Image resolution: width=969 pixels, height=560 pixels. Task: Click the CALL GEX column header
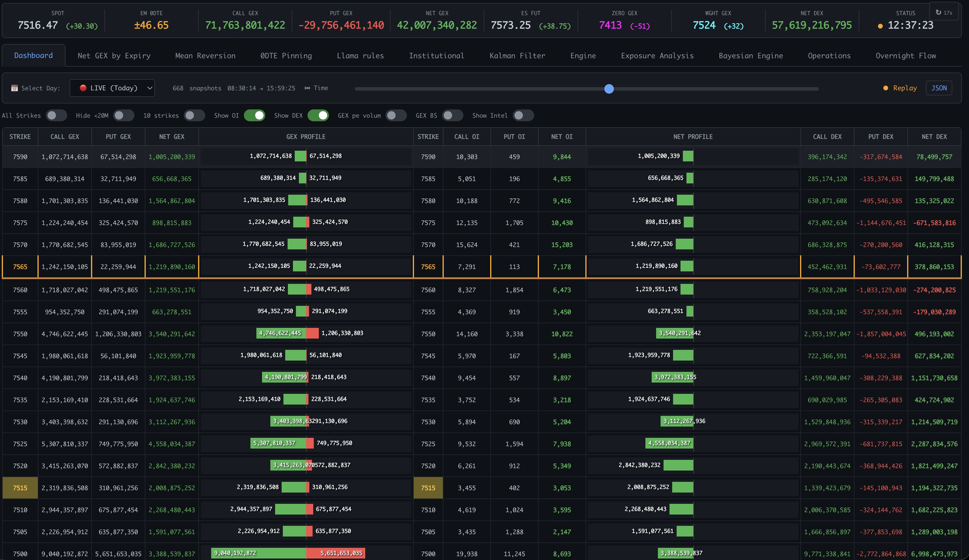pyautogui.click(x=65, y=136)
